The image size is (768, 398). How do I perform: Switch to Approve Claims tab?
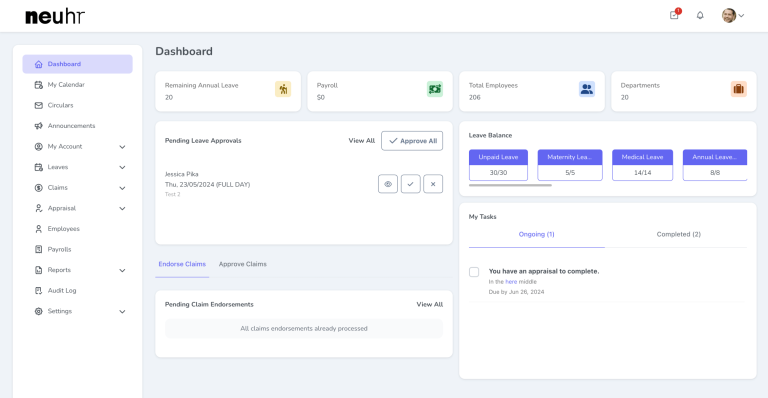[242, 264]
